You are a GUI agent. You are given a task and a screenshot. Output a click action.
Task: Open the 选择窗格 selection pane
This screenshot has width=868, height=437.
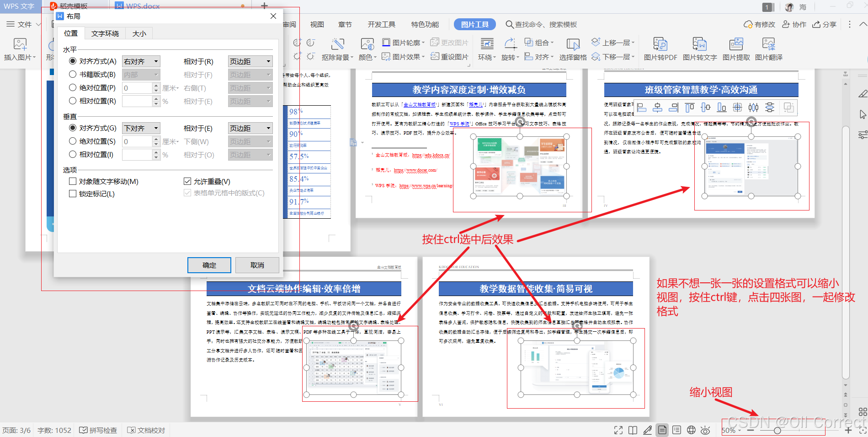[573, 49]
